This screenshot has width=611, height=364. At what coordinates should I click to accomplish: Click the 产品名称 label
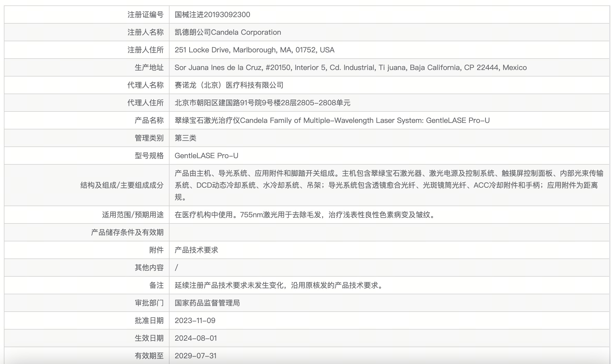pyautogui.click(x=149, y=120)
